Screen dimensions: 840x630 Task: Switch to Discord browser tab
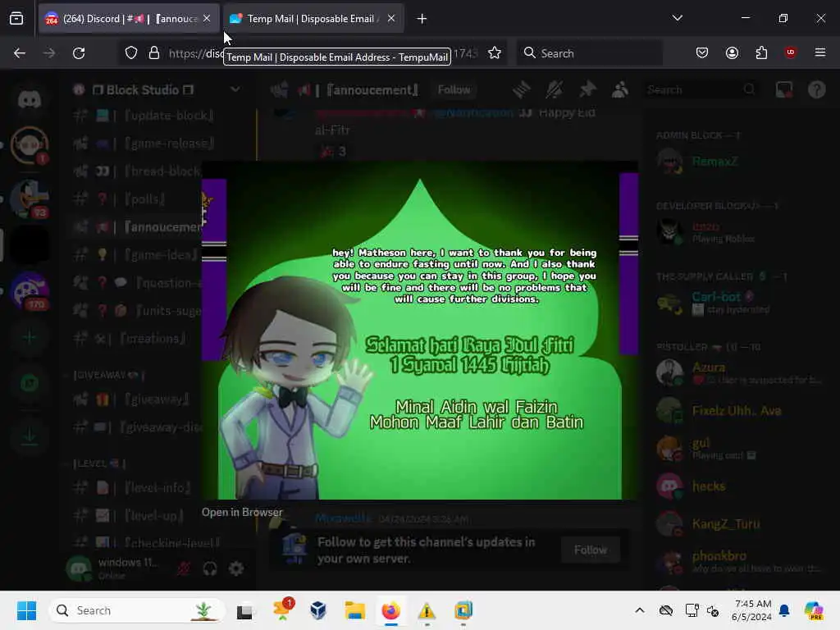[x=127, y=19]
